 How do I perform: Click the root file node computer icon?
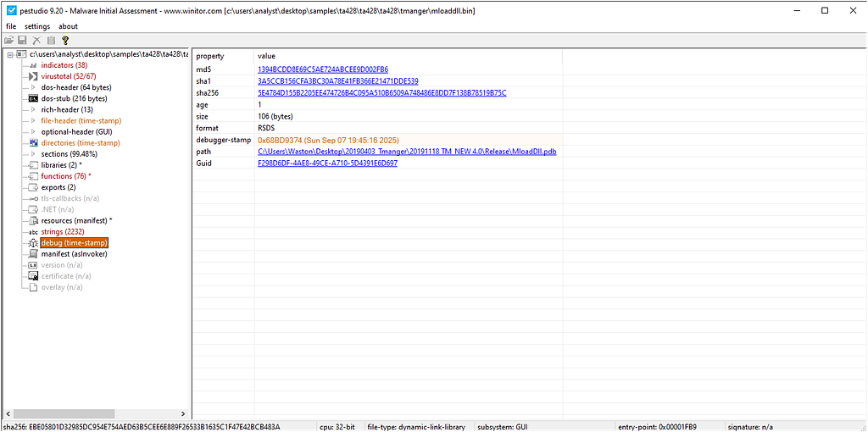(x=21, y=54)
